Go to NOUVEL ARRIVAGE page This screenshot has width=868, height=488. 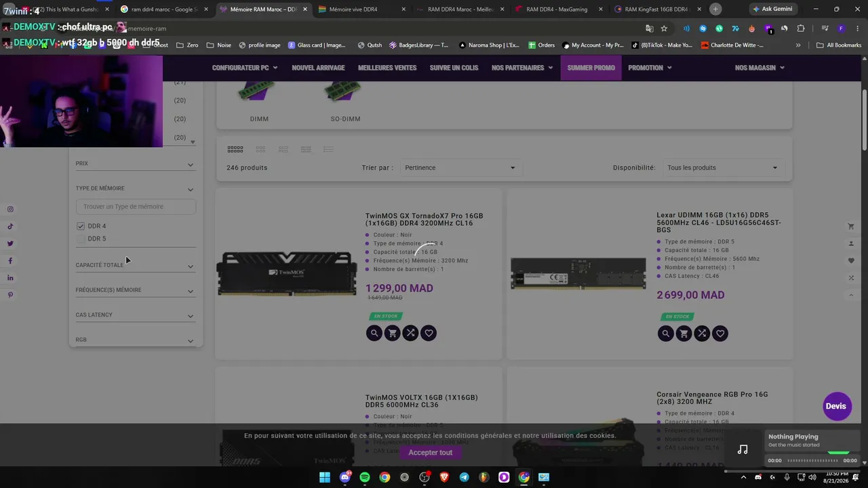318,68
